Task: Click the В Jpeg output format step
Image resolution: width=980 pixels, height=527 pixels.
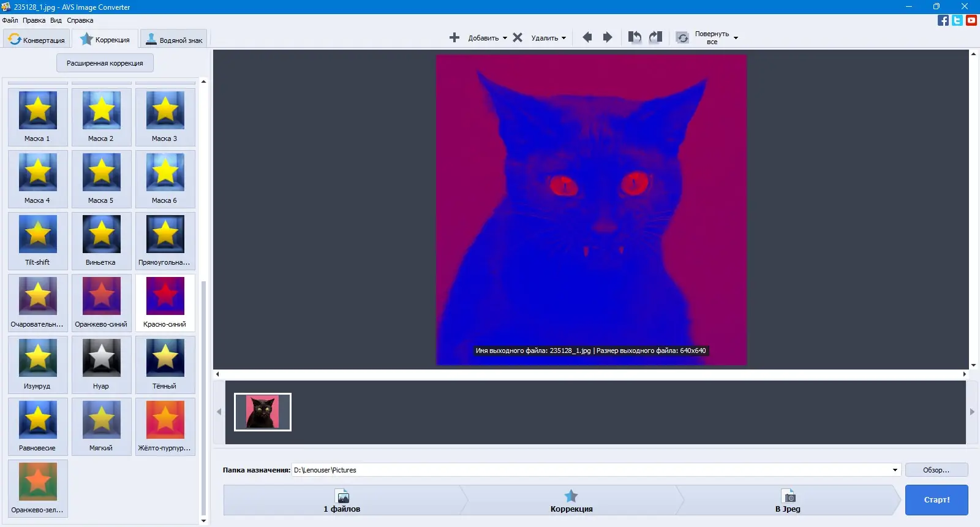Action: tap(788, 500)
